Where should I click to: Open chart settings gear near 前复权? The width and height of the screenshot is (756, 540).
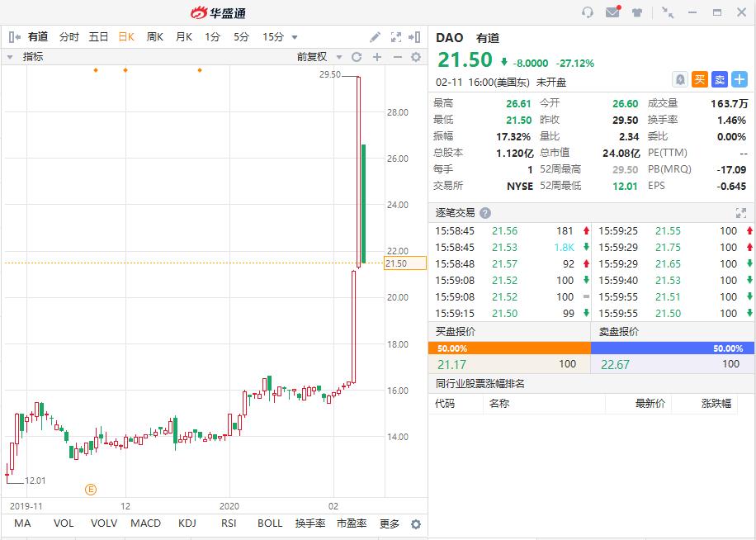416,57
